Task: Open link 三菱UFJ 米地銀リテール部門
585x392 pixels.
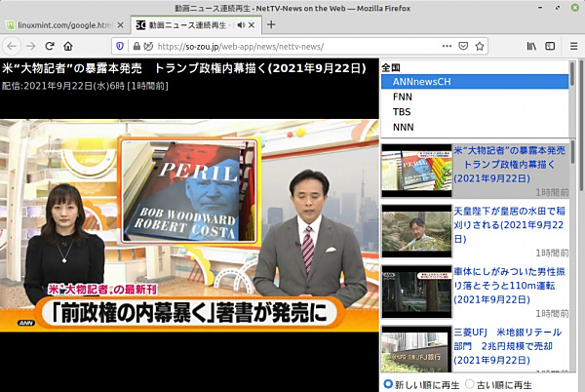Action: [x=508, y=346]
